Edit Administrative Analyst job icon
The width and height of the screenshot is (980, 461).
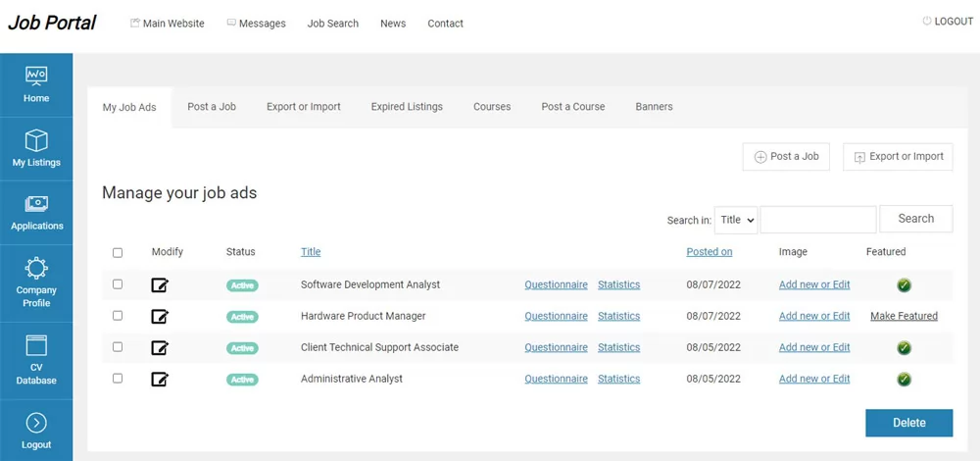point(160,379)
